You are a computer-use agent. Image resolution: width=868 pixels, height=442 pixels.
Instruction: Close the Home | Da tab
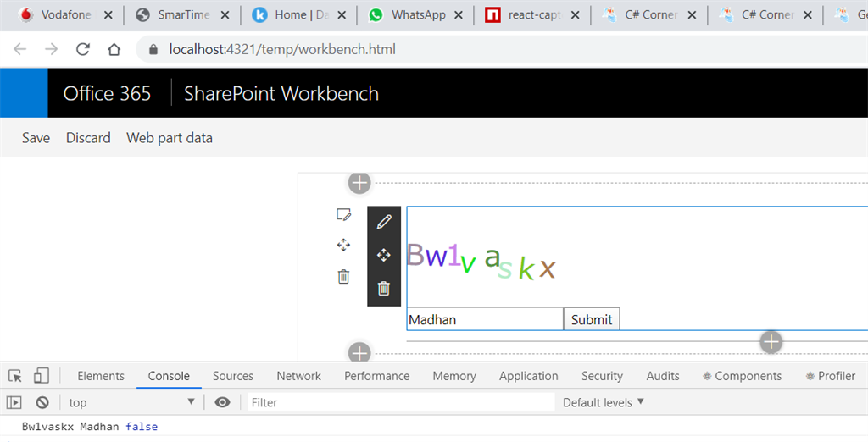click(342, 15)
